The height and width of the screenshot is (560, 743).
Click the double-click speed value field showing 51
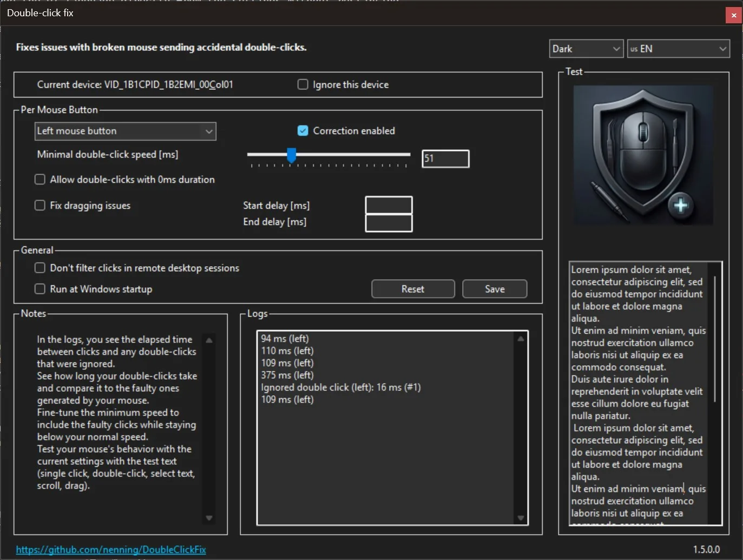[445, 159]
